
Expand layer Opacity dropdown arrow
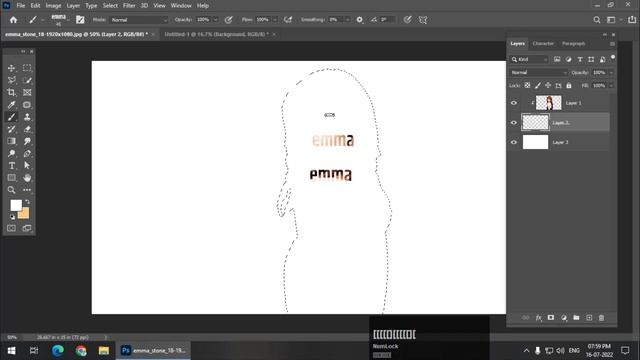[611, 73]
